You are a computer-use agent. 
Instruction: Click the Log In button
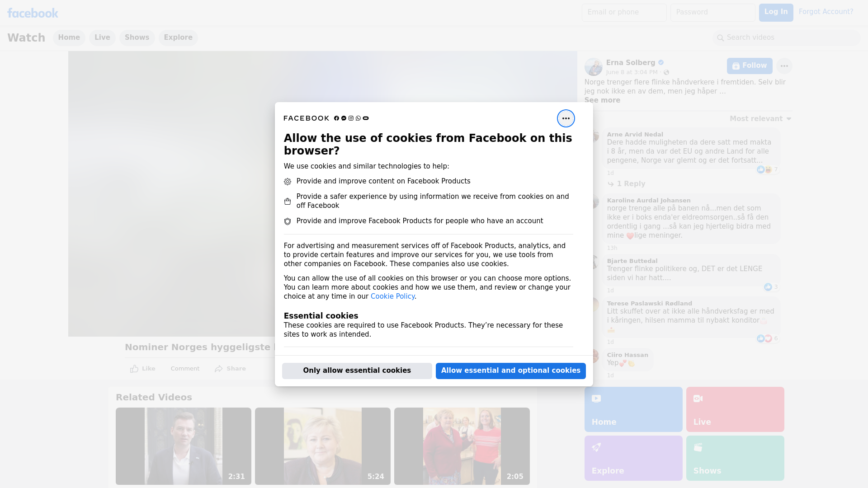pos(776,12)
